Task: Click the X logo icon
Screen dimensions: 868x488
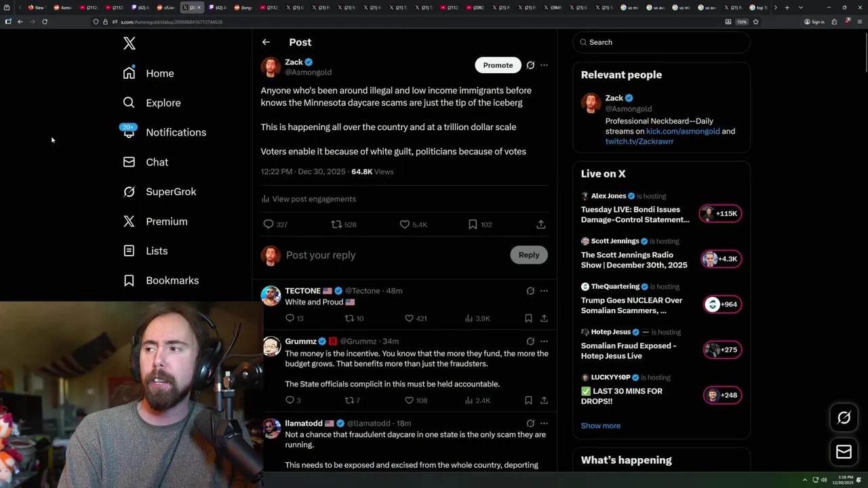Action: point(130,43)
